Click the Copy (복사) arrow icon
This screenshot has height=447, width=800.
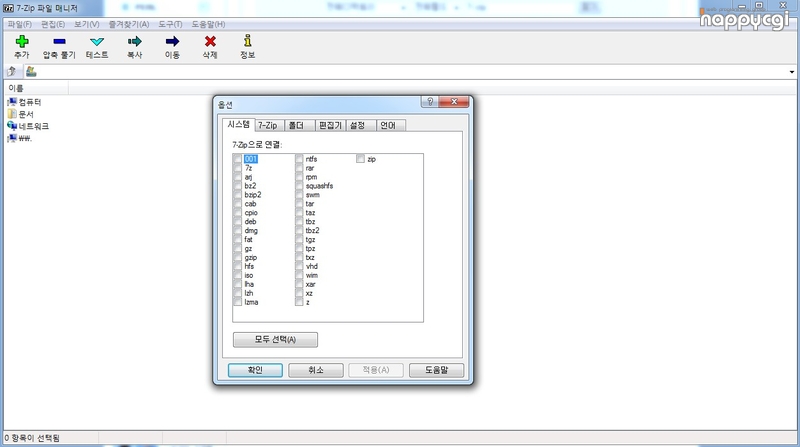click(135, 41)
